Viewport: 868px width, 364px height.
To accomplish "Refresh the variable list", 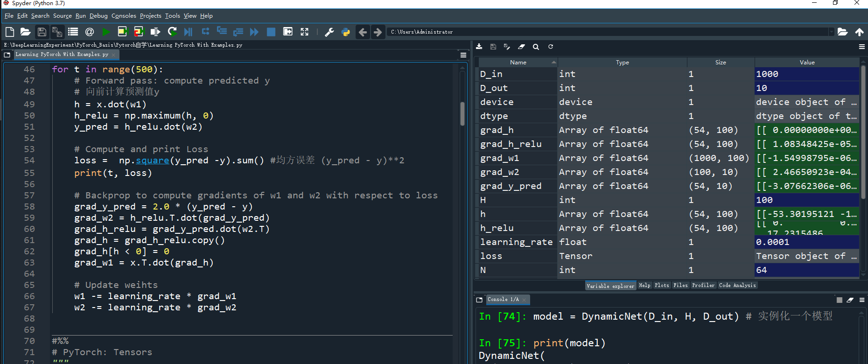I will pyautogui.click(x=551, y=47).
